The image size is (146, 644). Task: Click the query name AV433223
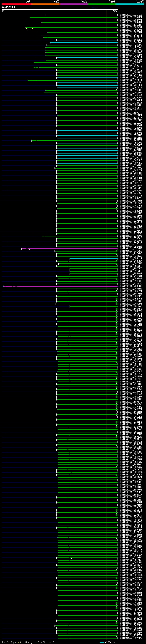8,7
